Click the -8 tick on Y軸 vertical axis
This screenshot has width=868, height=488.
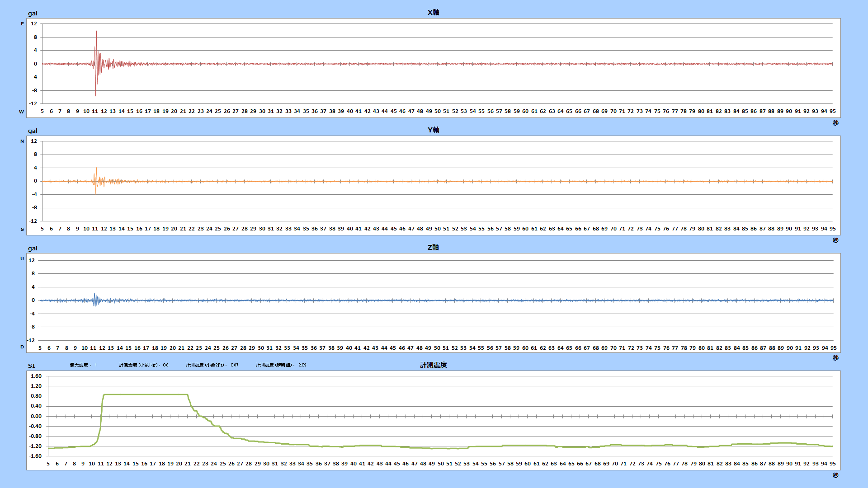(x=34, y=208)
